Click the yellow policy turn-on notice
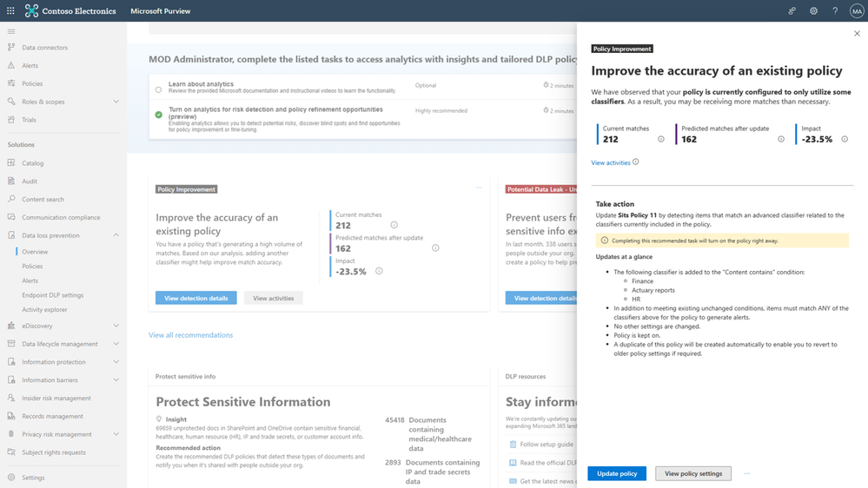The image size is (868, 488). pos(722,241)
